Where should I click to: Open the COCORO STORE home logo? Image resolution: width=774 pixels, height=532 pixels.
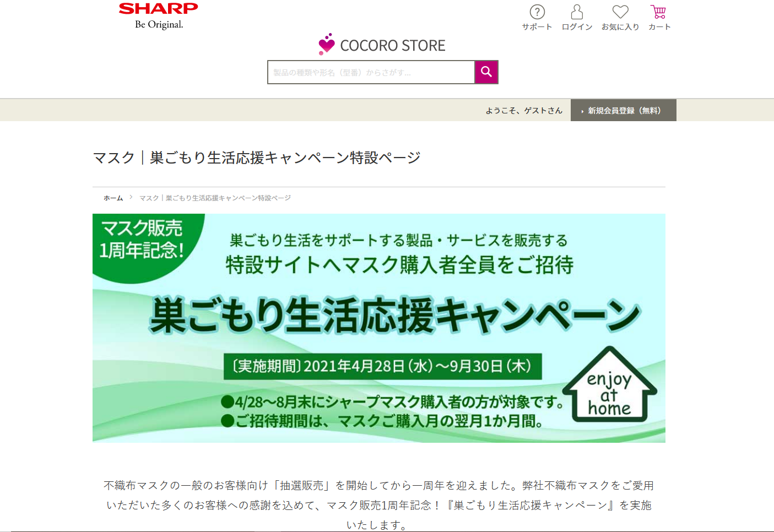coord(382,45)
